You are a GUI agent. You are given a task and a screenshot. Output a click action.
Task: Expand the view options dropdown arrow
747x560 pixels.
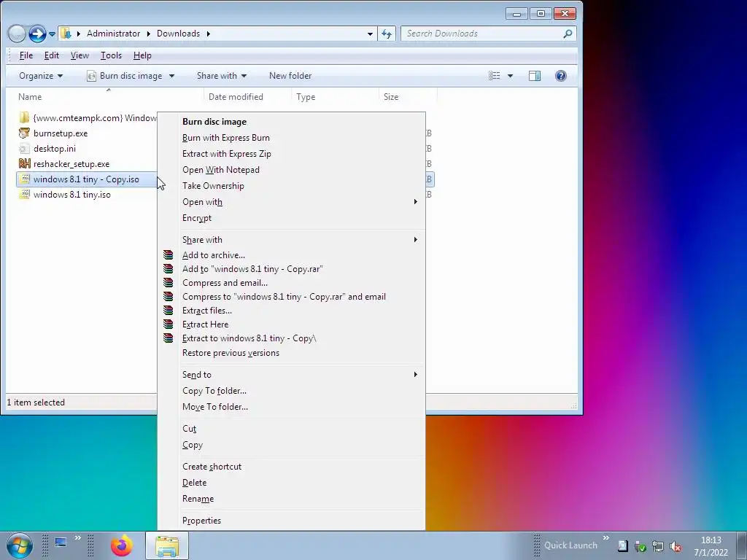click(510, 76)
